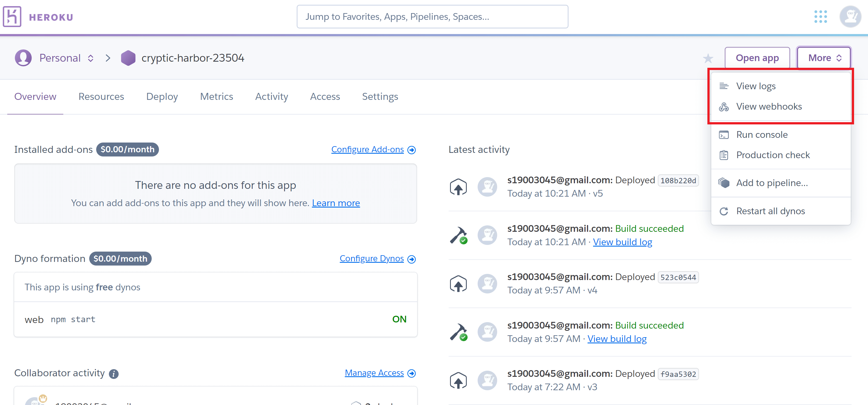Image resolution: width=868 pixels, height=405 pixels.
Task: Collapse the More dropdown button
Action: (823, 58)
